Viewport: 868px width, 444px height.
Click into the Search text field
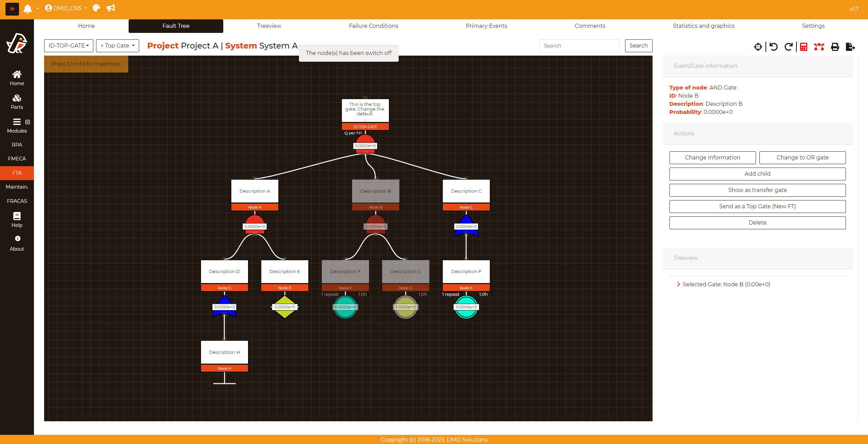click(x=579, y=46)
